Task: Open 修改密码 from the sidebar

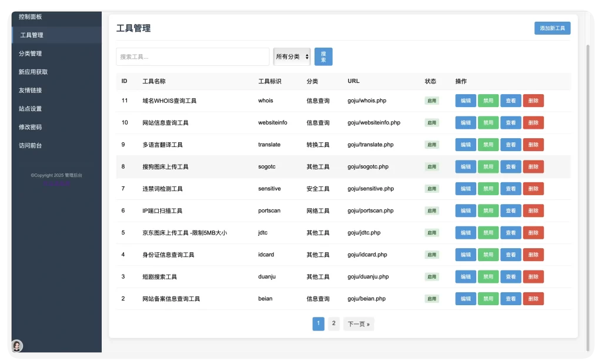Action: [30, 126]
